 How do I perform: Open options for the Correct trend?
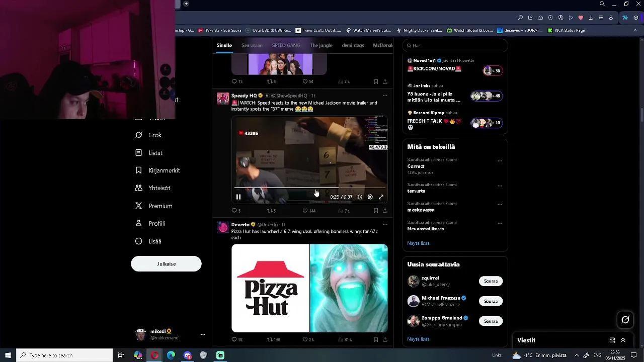pos(500,161)
